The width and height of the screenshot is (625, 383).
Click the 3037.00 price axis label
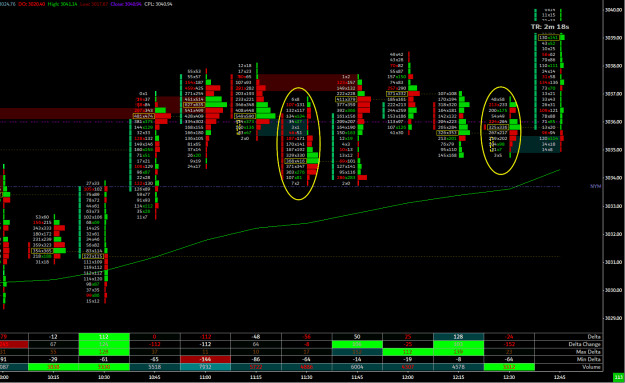(x=613, y=94)
